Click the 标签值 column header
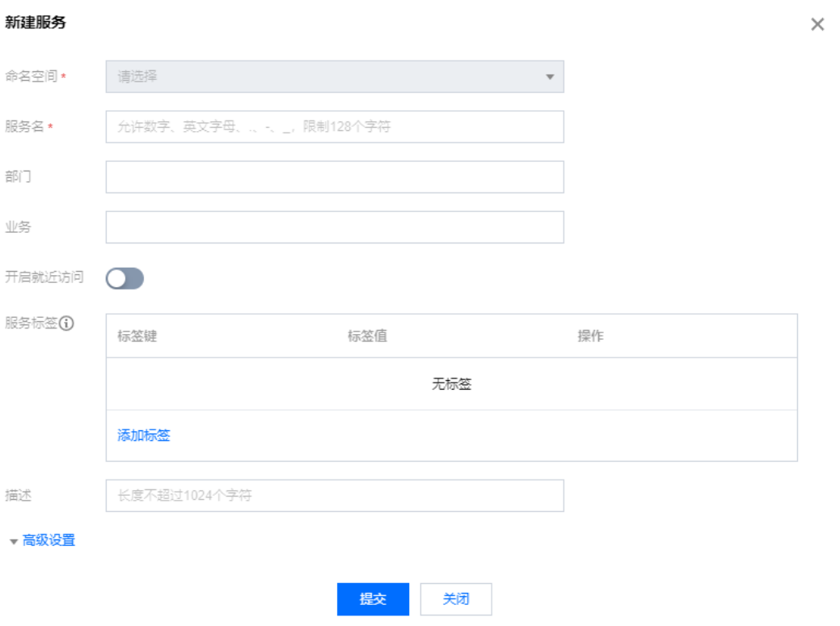Viewport: 840px width, 626px height. [x=368, y=336]
